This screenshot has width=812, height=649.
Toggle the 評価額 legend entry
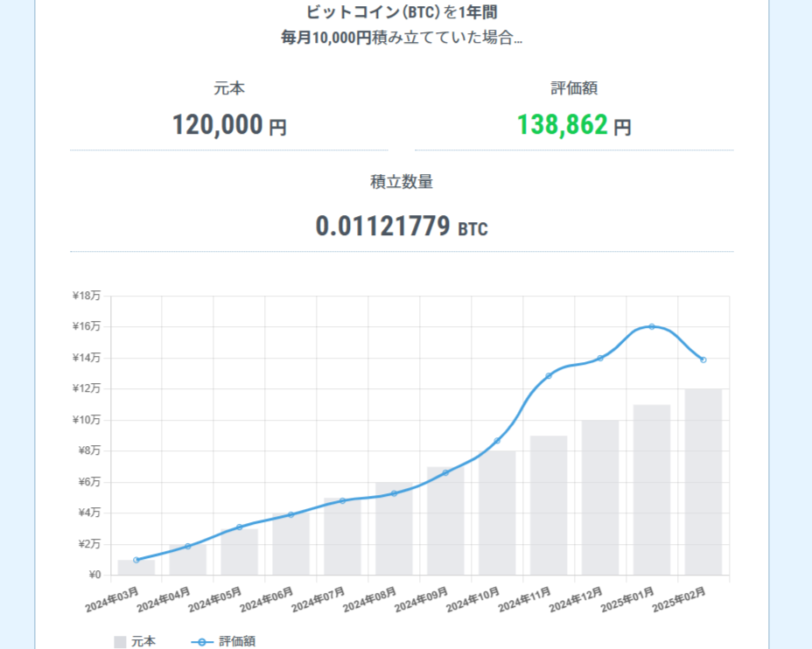click(223, 641)
